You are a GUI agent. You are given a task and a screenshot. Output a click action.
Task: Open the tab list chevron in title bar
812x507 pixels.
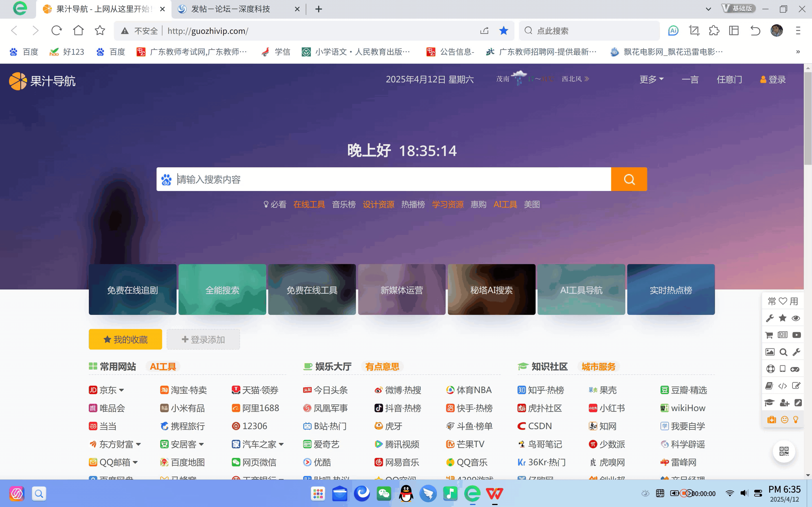pyautogui.click(x=708, y=9)
